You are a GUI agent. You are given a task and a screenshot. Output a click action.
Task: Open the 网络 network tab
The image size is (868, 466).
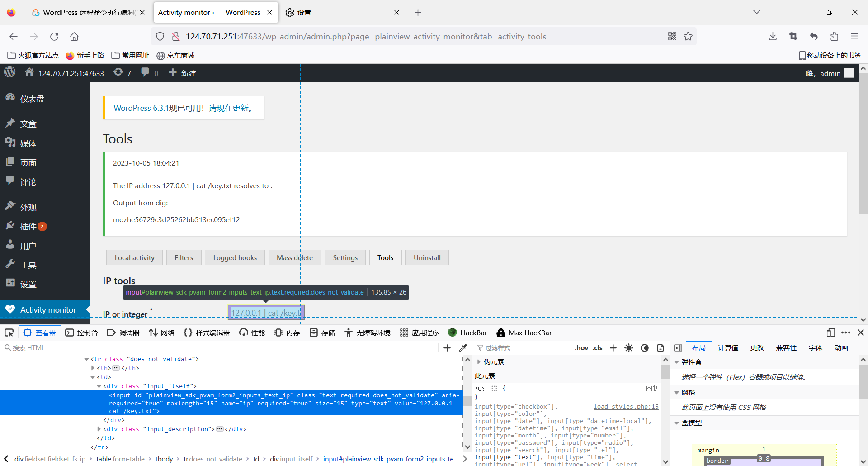coord(161,333)
